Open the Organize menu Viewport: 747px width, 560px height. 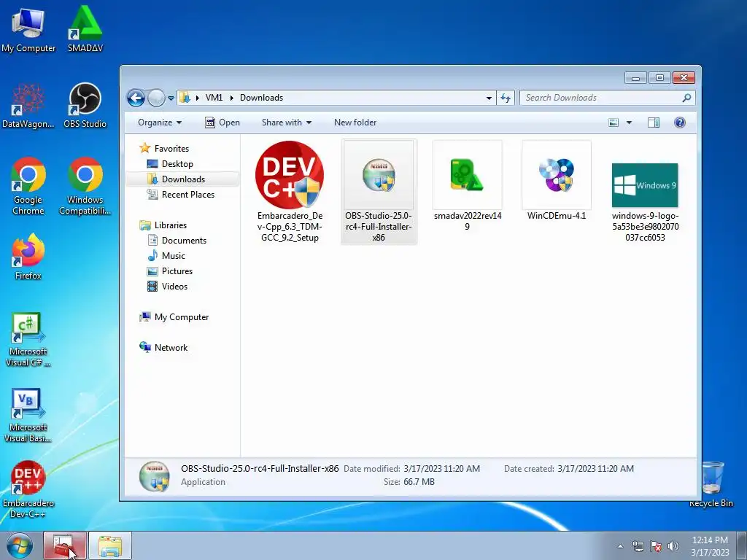(x=160, y=122)
